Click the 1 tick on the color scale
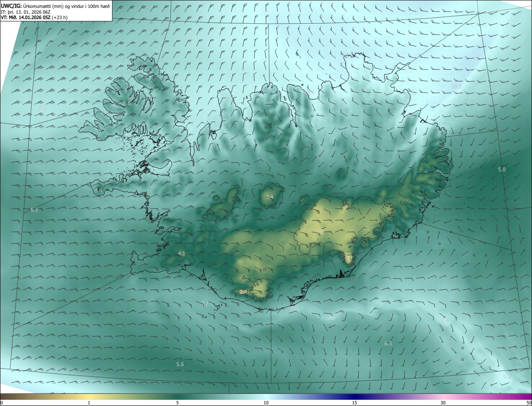This screenshot has width=532, height=406. point(89,403)
